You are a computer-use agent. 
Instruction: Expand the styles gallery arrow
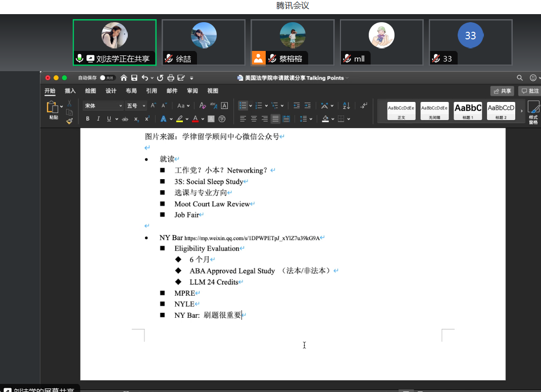coord(522,110)
